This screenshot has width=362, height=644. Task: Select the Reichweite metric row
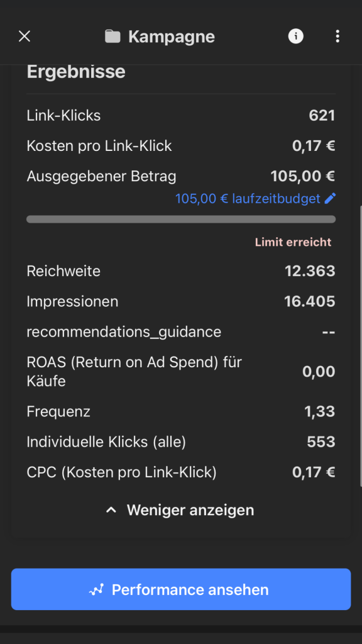tap(181, 271)
